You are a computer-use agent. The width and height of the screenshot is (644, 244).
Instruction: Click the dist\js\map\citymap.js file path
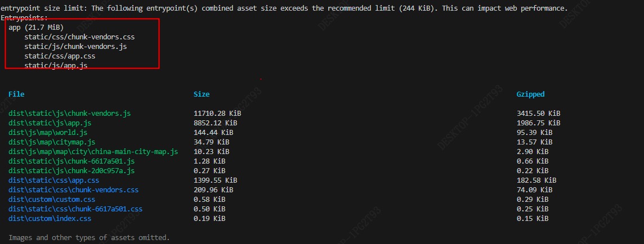pyautogui.click(x=52, y=142)
